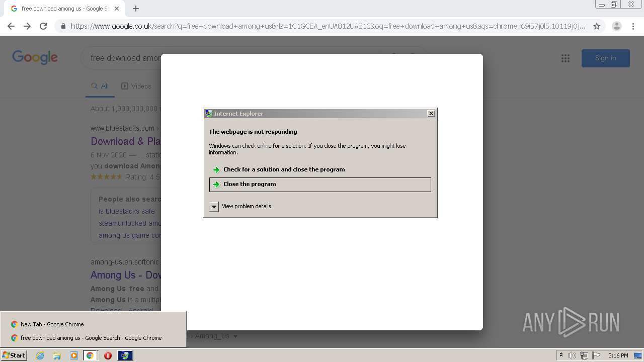Open Internet Explorer from the taskbar
The height and width of the screenshot is (362, 644).
[x=40, y=355]
